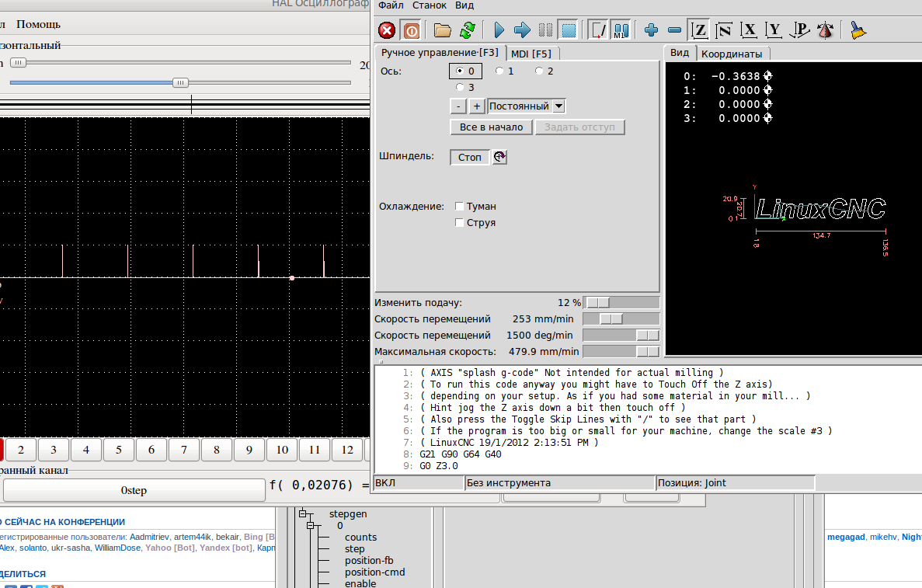This screenshot has height=588, width=922.
Task: Reload the current file with green arrows
Action: point(467,30)
